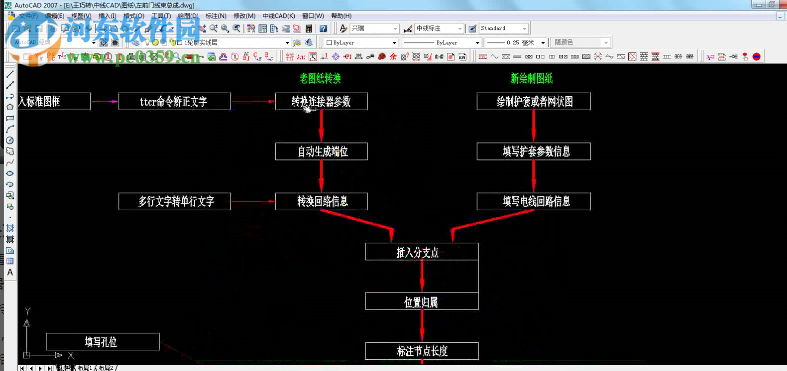Select the Insert Block tool
Image resolution: width=787 pixels, height=371 pixels.
[10, 196]
